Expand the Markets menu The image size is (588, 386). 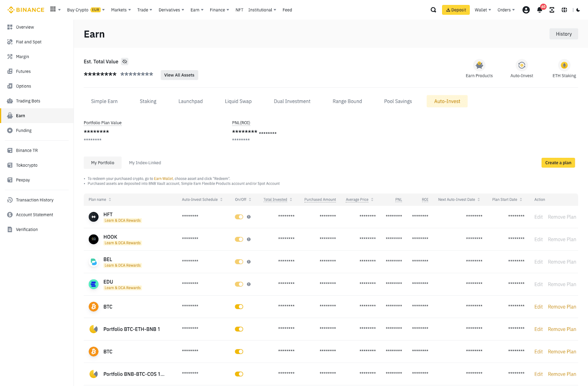(121, 10)
